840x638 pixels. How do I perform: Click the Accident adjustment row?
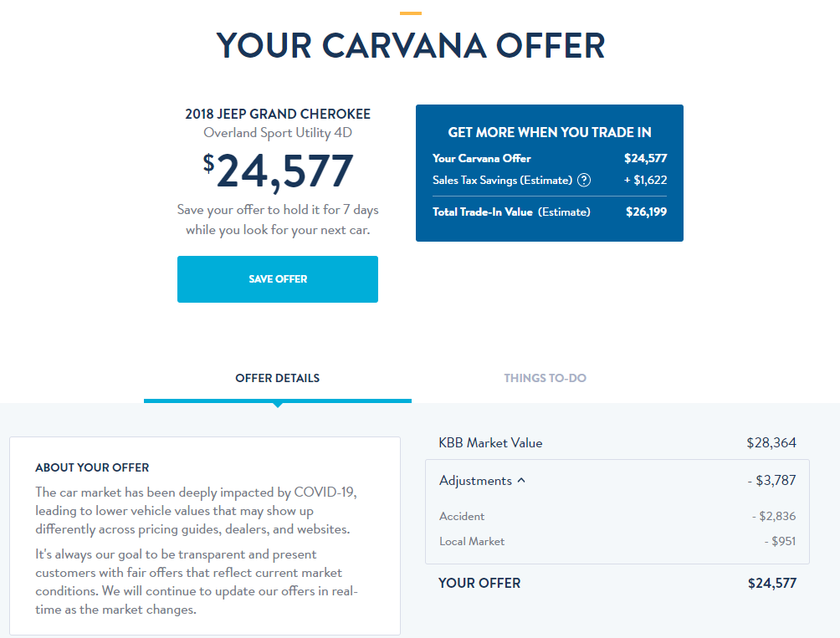617,516
